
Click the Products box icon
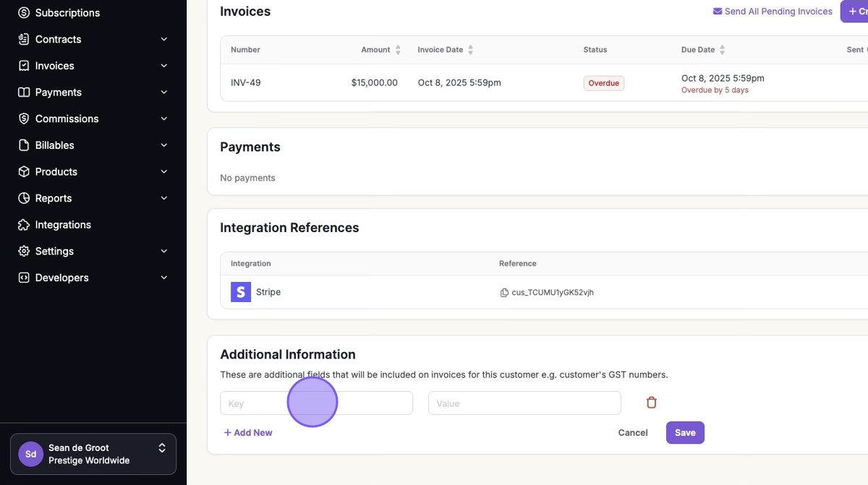point(24,172)
